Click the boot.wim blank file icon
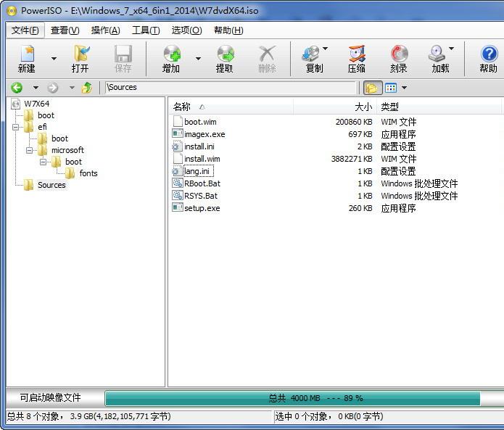The width and height of the screenshot is (504, 430). 178,121
